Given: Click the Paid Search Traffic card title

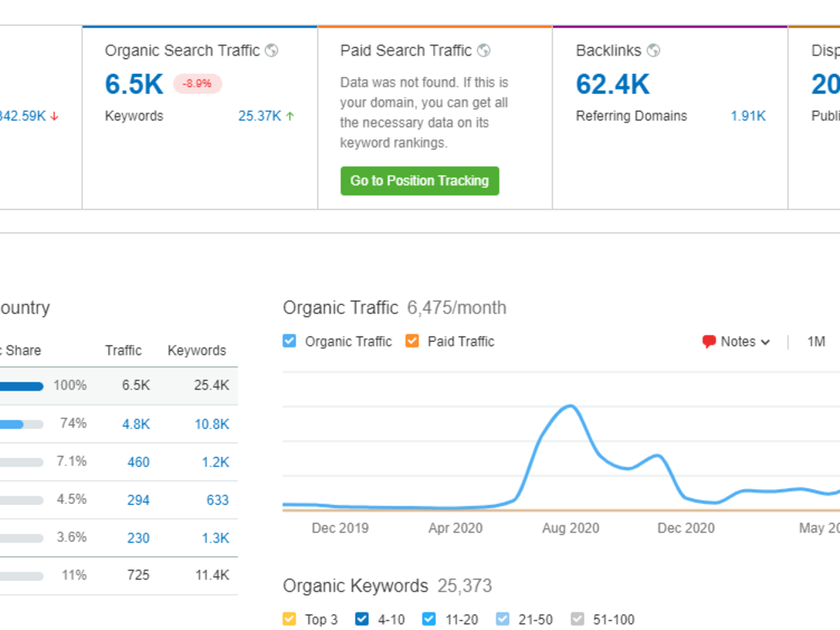Looking at the screenshot, I should [x=406, y=50].
